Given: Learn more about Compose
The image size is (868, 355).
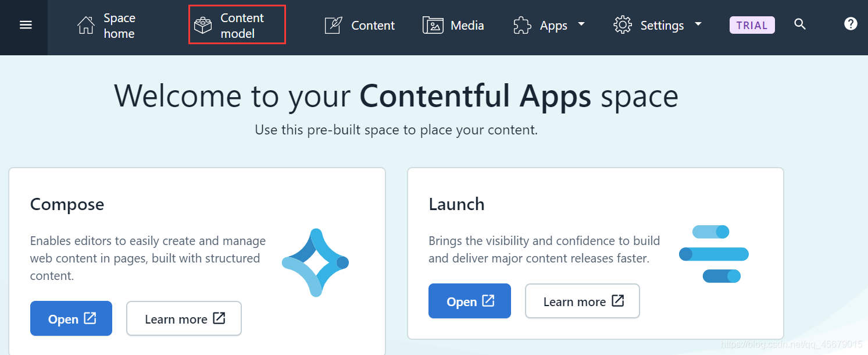Looking at the screenshot, I should click(x=184, y=318).
